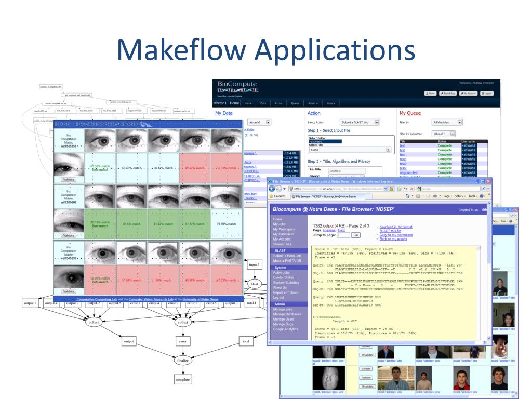Screen dimensions: 532x399
Task: Open the Admin menu in BioCompute navigation
Action: tap(312, 103)
